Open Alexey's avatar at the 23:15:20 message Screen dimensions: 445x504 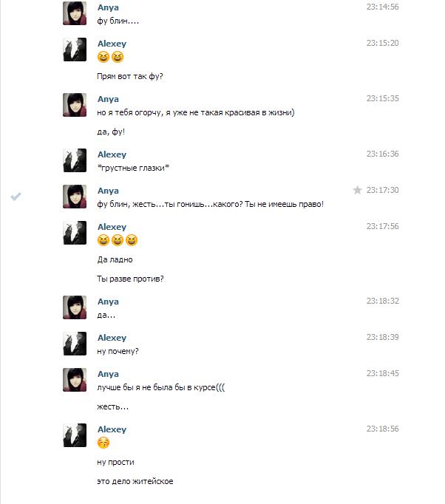(x=75, y=50)
